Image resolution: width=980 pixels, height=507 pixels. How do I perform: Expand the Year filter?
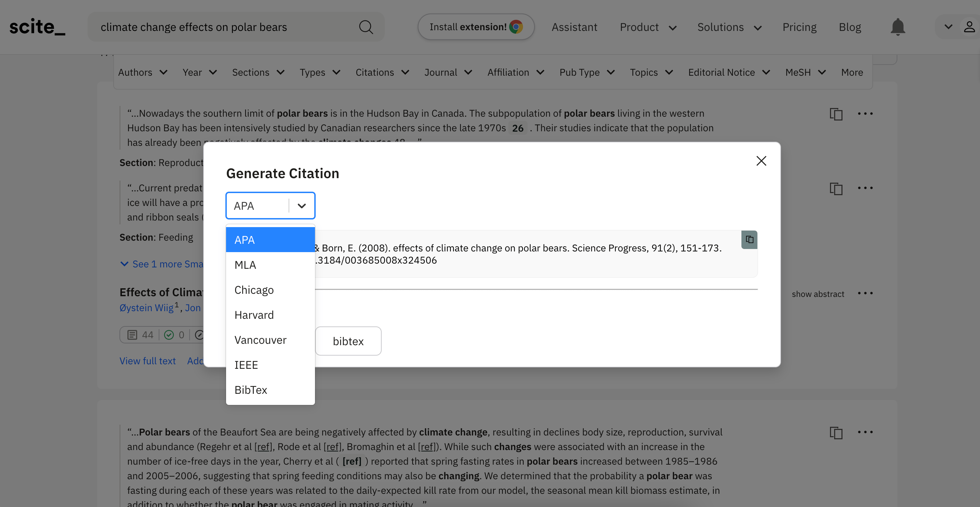point(199,72)
